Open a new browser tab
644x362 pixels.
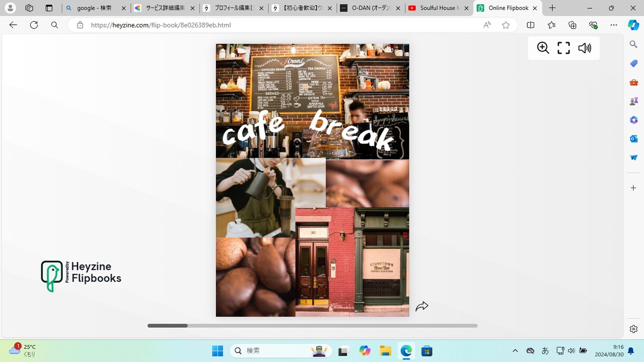(552, 8)
